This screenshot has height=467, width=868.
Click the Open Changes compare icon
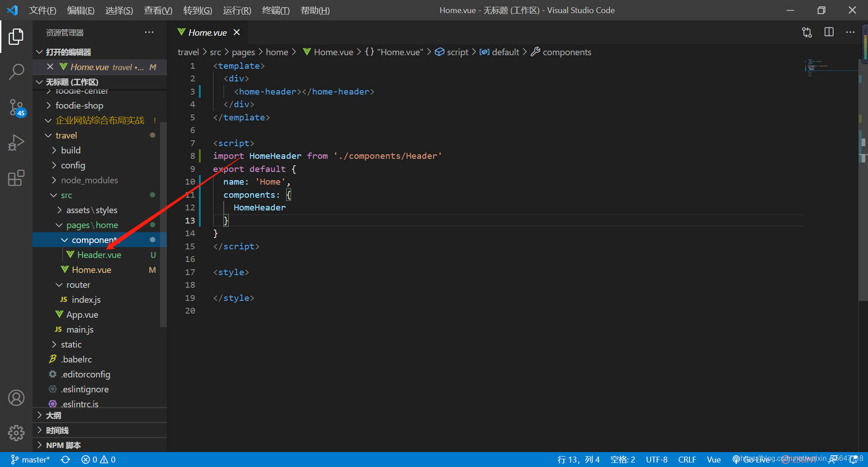coord(807,32)
